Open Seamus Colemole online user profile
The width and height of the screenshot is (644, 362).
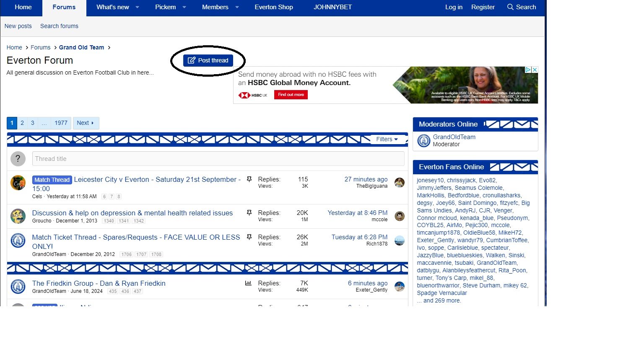(x=478, y=188)
